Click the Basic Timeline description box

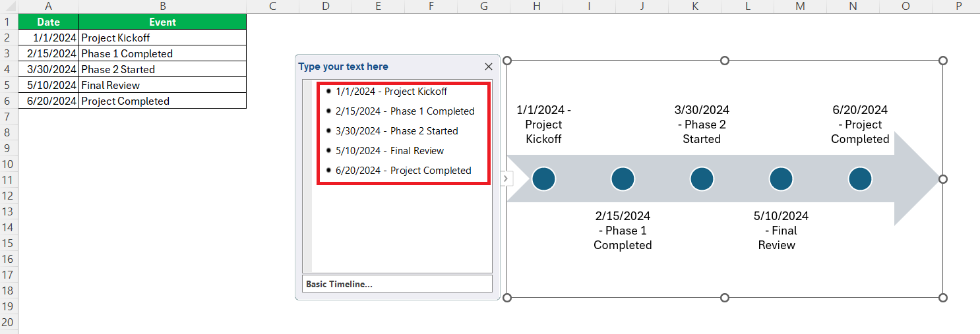[x=397, y=284]
